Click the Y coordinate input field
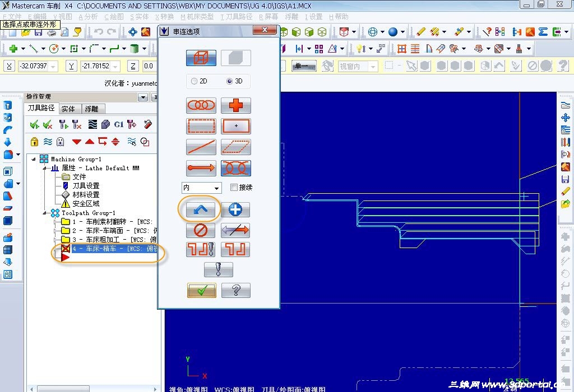Viewport: 574px width, 392px height. (x=100, y=66)
